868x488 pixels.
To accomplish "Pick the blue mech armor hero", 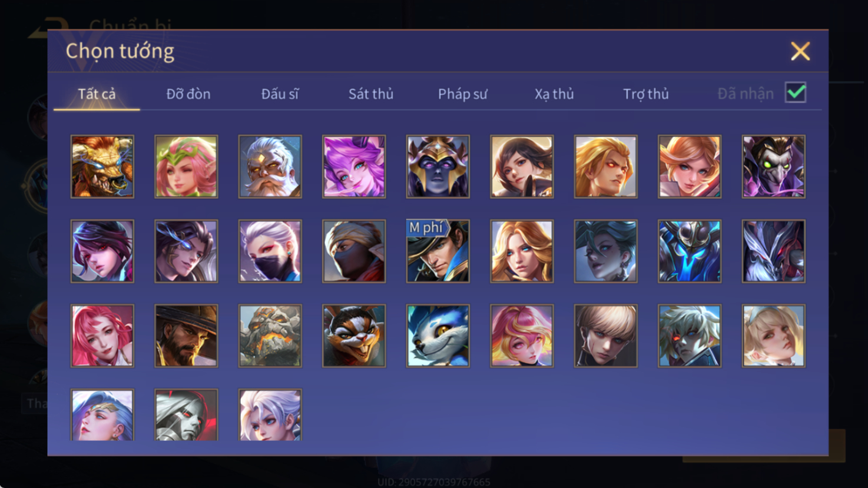I will [x=690, y=251].
